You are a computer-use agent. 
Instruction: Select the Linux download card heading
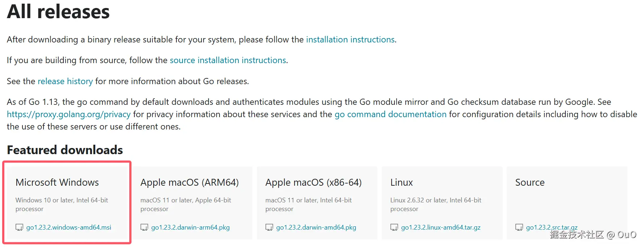pyautogui.click(x=401, y=182)
